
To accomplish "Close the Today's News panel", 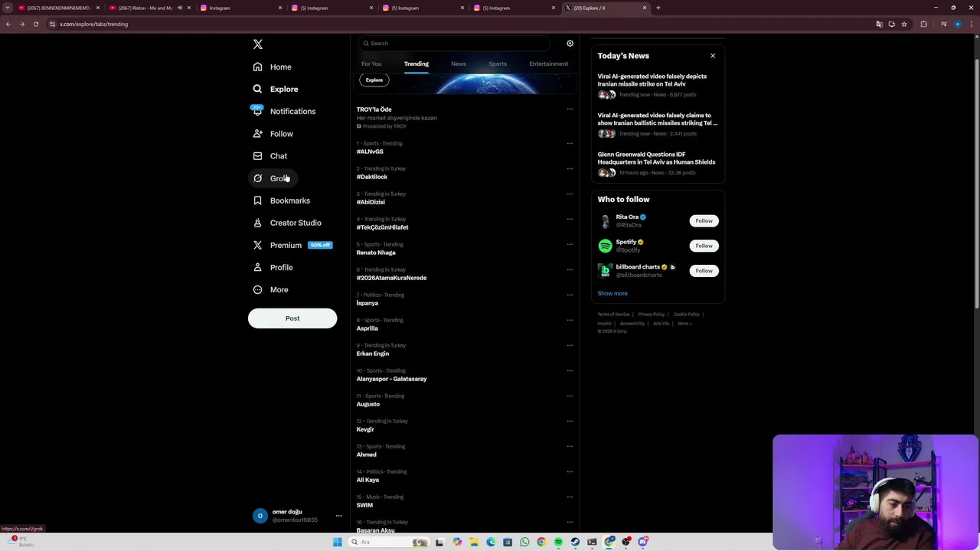I will (713, 56).
